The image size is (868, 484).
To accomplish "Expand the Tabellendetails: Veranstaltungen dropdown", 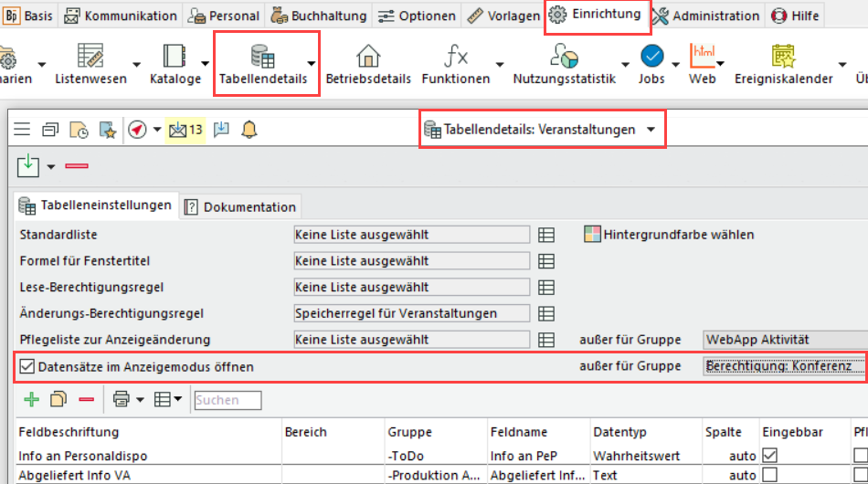I will pyautogui.click(x=651, y=130).
